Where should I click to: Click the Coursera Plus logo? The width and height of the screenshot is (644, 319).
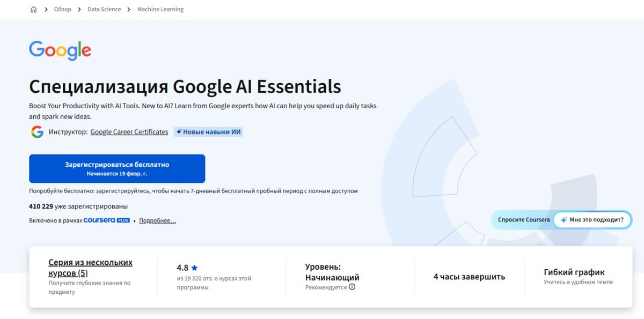(106, 220)
